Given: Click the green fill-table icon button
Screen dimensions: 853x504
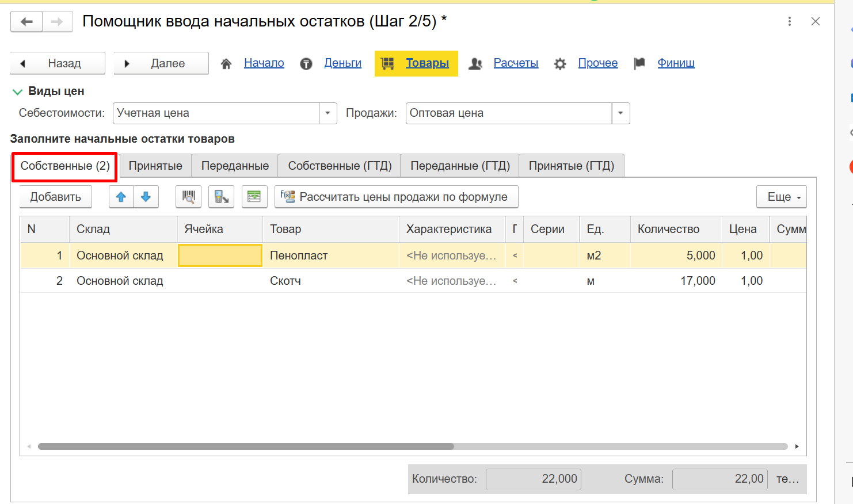Looking at the screenshot, I should tap(254, 197).
